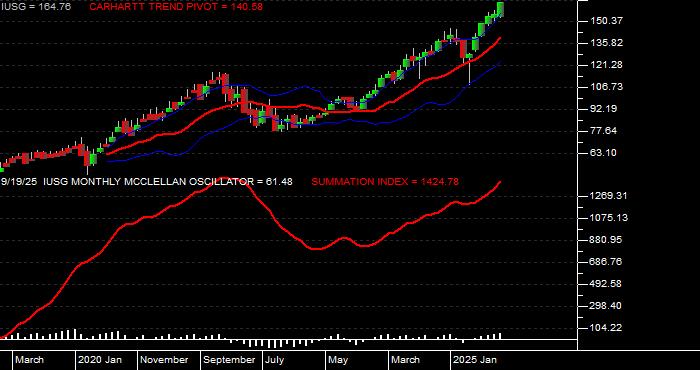
Task: Click the 1269.31 summation axis value
Action: (608, 196)
